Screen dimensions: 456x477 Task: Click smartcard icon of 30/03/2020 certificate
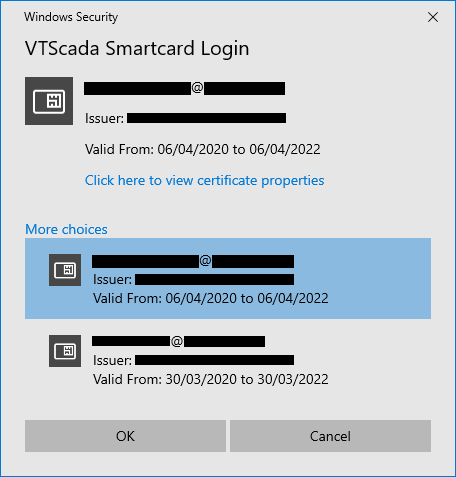[x=65, y=351]
